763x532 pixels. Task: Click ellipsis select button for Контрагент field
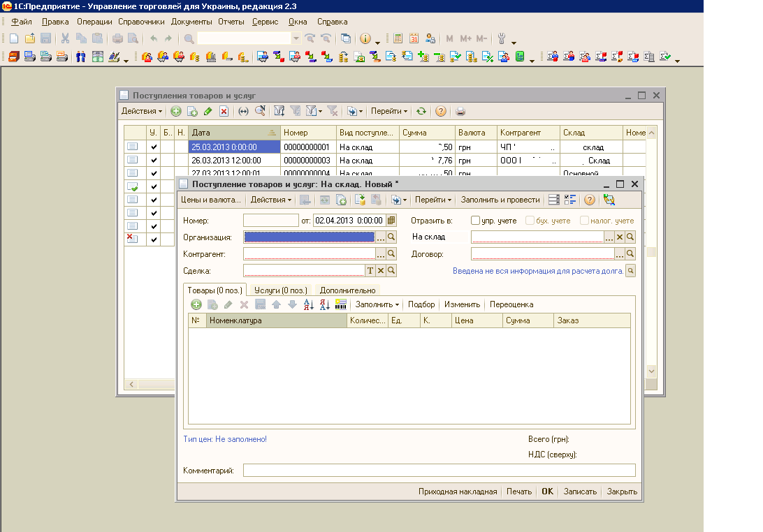381,254
